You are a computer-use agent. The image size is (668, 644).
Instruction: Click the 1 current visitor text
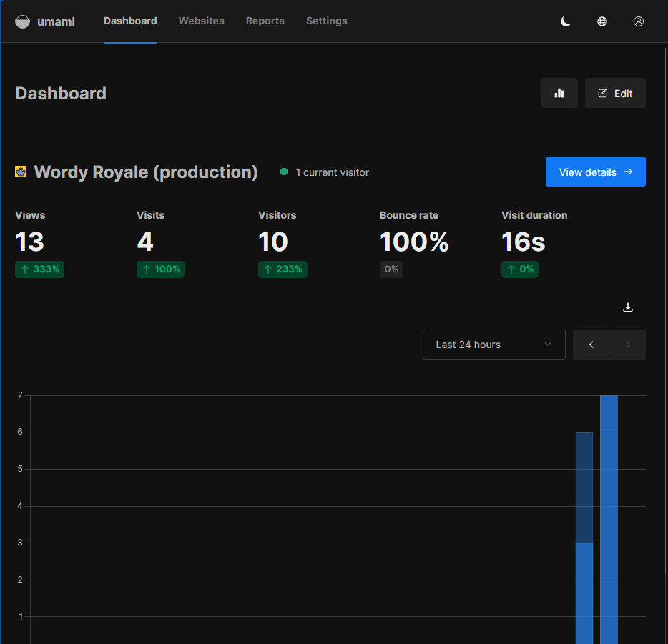click(x=333, y=172)
